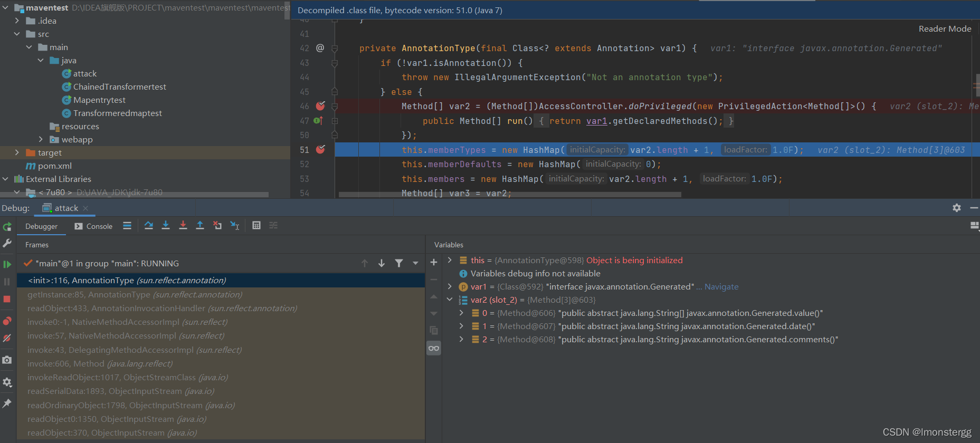The width and height of the screenshot is (980, 443).
Task: Select next frame down arrow
Action: tap(382, 263)
